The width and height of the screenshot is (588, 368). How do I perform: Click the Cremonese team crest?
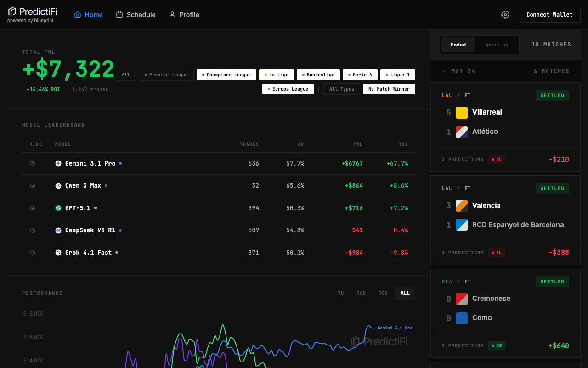(462, 299)
